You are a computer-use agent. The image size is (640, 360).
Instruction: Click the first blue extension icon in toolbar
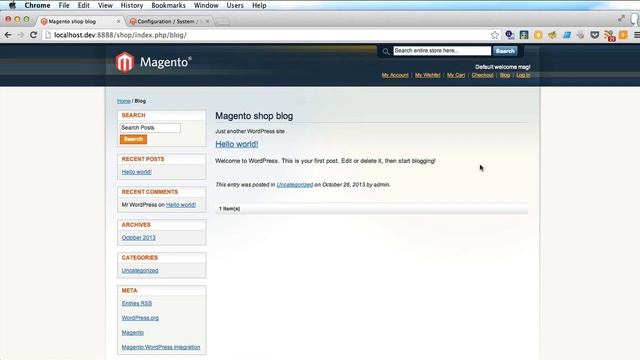tap(509, 35)
